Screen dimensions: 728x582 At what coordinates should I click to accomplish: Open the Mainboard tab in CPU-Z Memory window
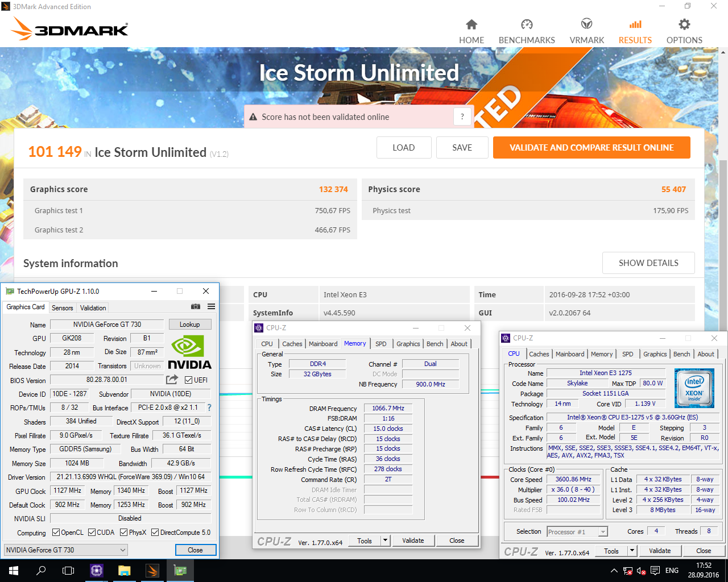(323, 344)
